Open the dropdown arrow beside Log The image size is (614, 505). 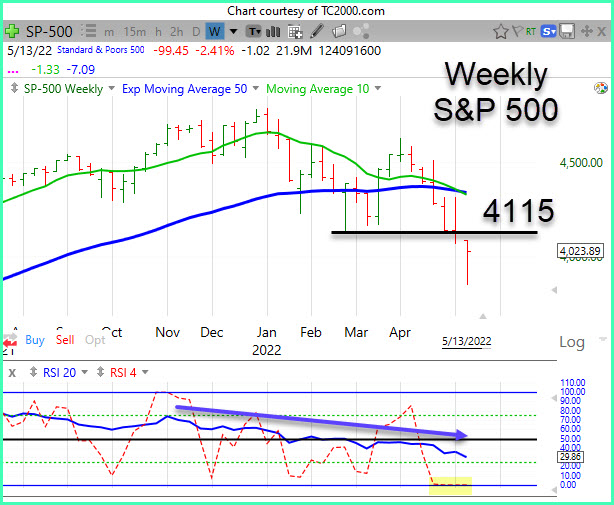pos(603,339)
